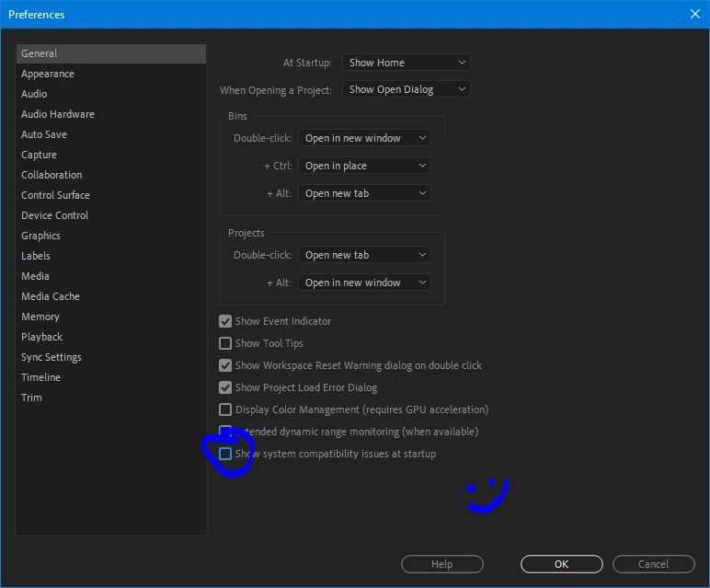This screenshot has width=710, height=588.
Task: Open the At Startup dropdown
Action: coord(407,63)
